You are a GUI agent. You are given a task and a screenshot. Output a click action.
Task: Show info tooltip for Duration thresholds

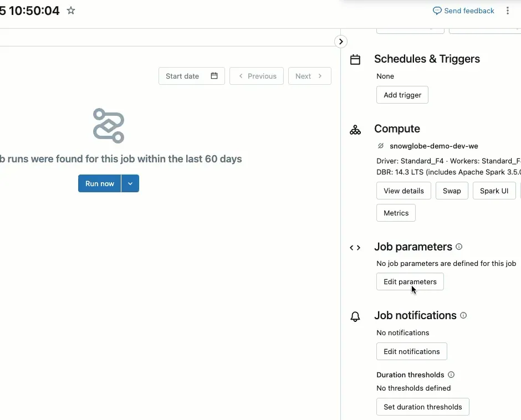point(451,375)
